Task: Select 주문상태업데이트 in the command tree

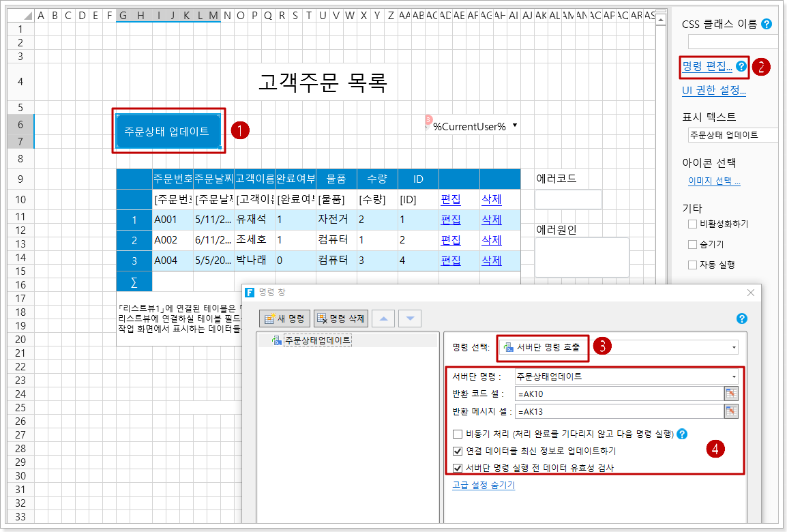Action: (x=318, y=340)
